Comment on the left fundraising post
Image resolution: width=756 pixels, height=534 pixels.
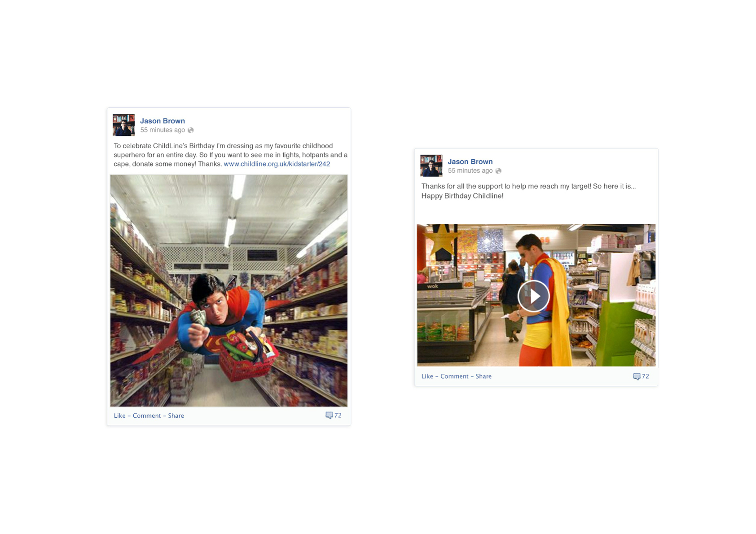[x=147, y=416]
